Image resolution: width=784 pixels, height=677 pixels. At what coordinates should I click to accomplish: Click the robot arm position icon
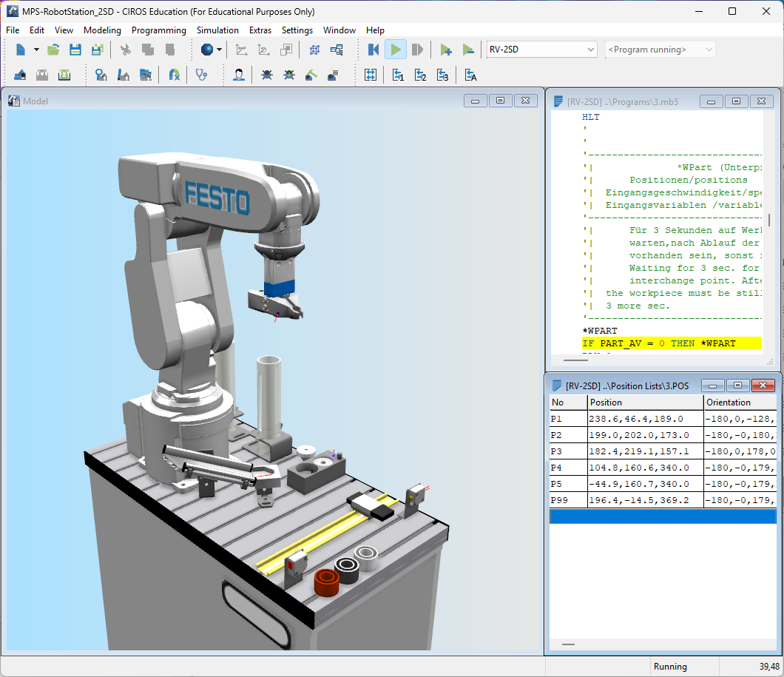(123, 75)
